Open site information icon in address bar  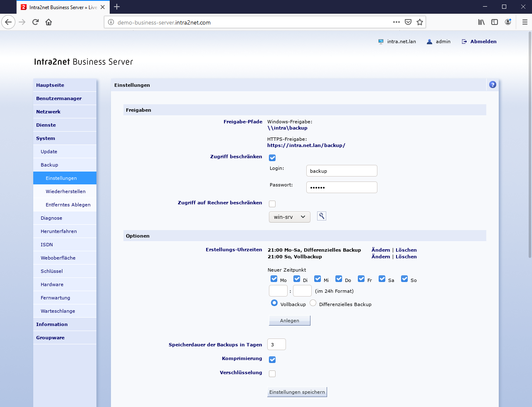[111, 22]
